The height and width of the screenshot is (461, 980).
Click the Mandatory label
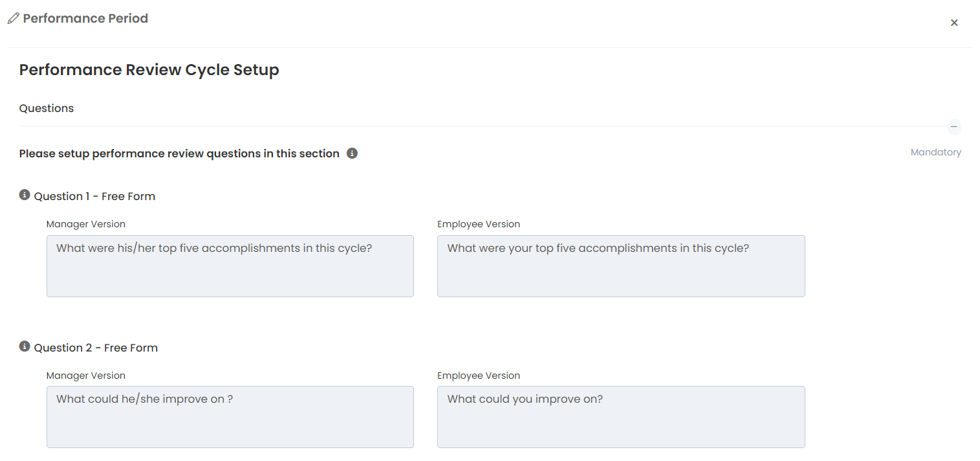(935, 153)
